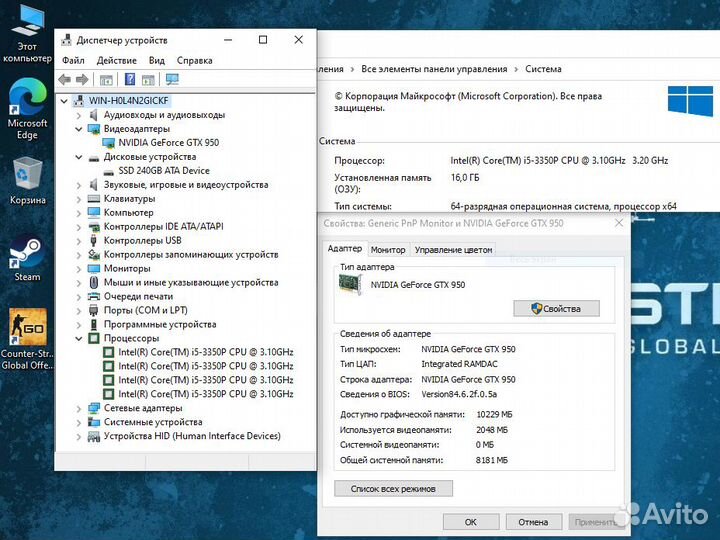Image resolution: width=720 pixels, height=540 pixels.
Task: Click the Сетевые адаптеры category icon
Action: [x=94, y=408]
